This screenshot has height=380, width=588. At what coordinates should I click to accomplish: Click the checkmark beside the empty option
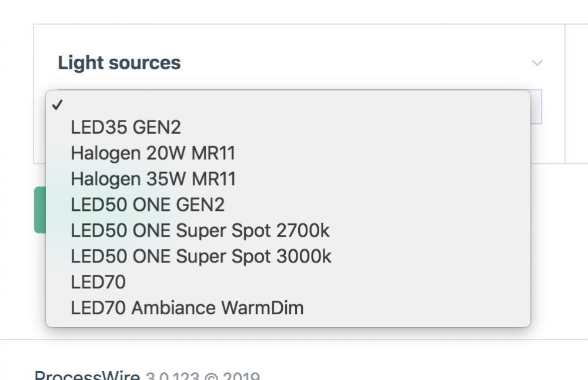[x=58, y=106]
